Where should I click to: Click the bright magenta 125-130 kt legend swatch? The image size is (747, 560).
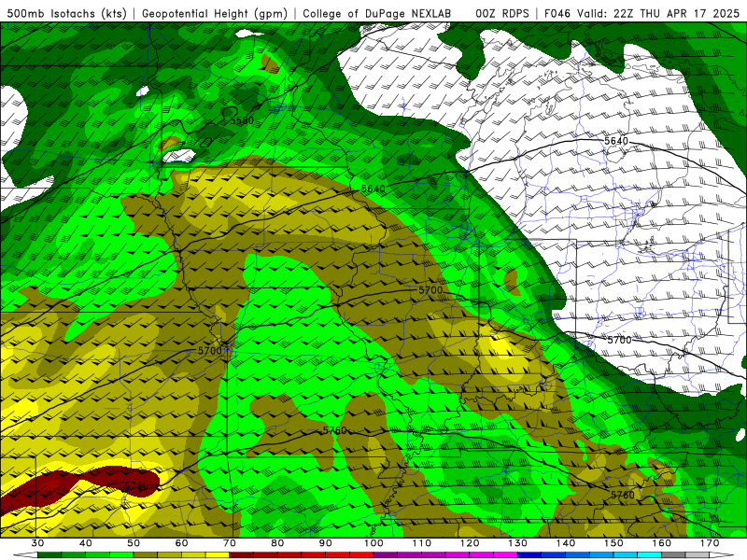(x=505, y=555)
